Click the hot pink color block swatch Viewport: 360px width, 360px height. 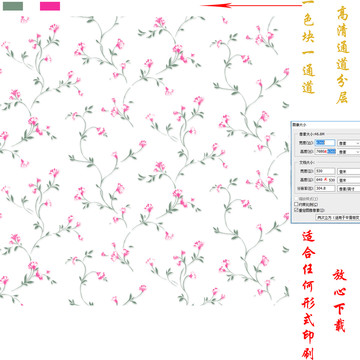pyautogui.click(x=50, y=6)
